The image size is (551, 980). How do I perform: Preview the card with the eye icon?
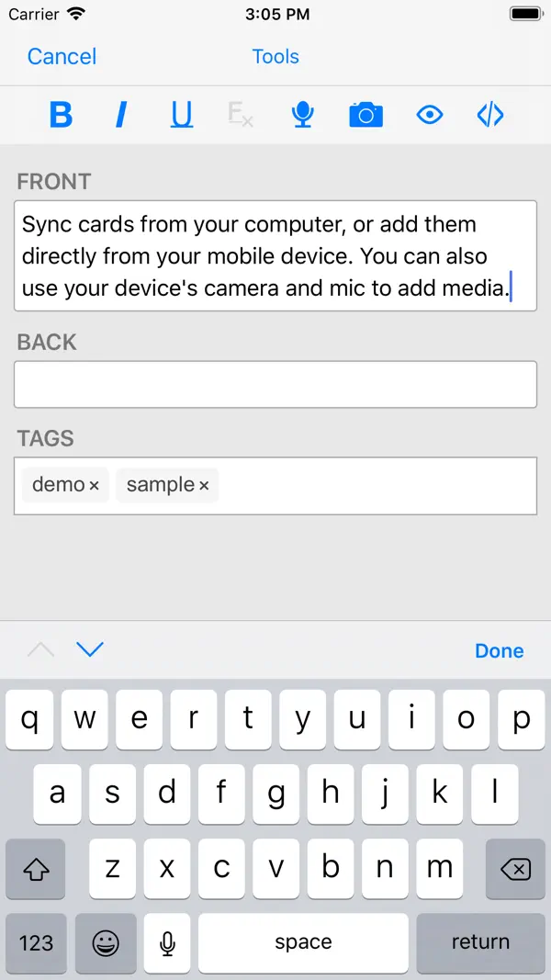(429, 114)
